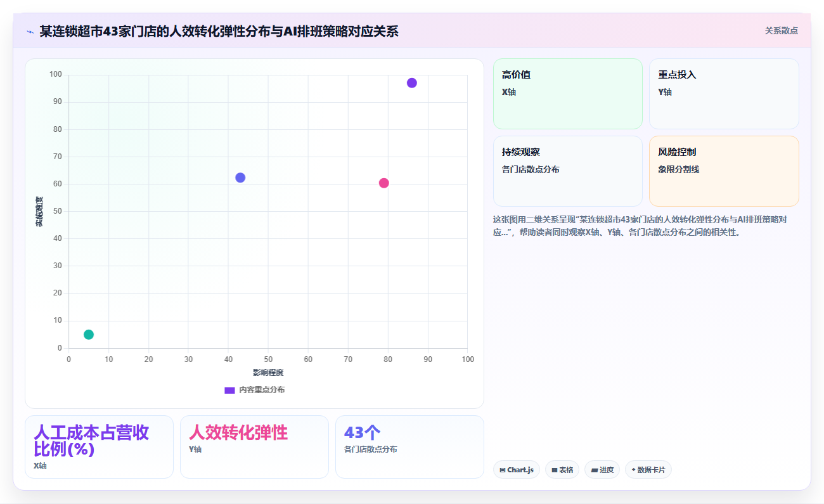Viewport: 824px width, 504px height.
Task: Click the 内容重点分布 legend label
Action: (262, 390)
